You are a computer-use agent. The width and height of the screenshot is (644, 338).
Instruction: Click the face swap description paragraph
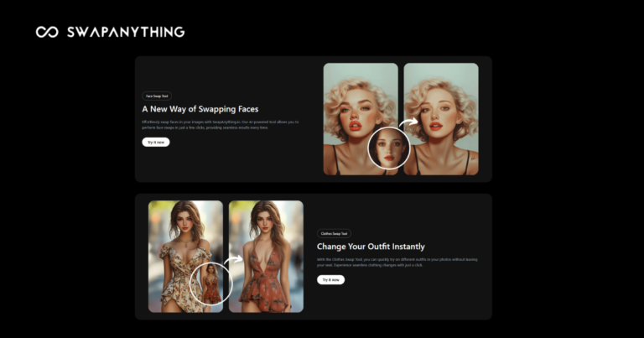tap(220, 125)
